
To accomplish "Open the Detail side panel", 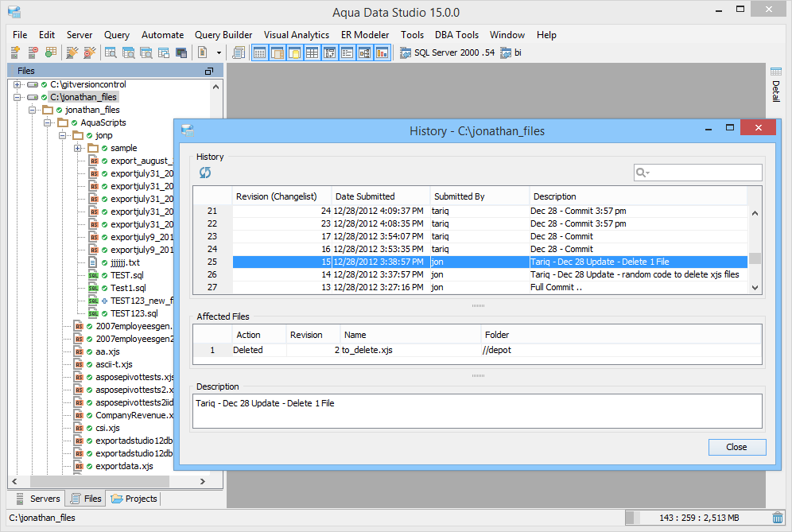I will click(x=776, y=85).
